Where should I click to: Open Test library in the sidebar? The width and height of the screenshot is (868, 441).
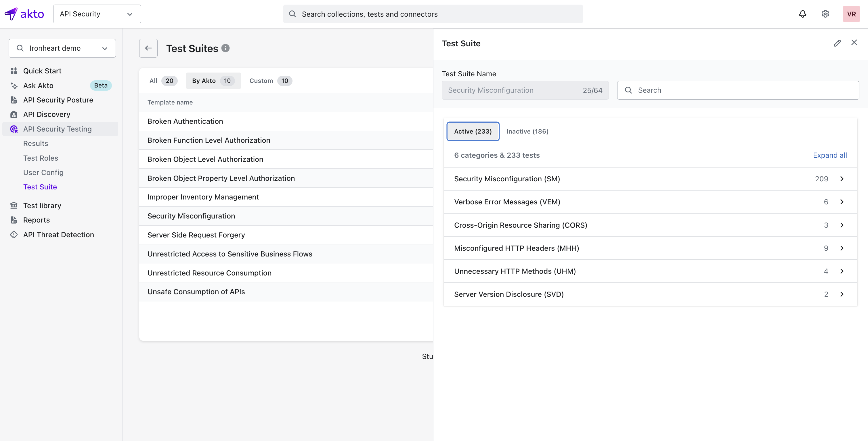click(x=42, y=206)
